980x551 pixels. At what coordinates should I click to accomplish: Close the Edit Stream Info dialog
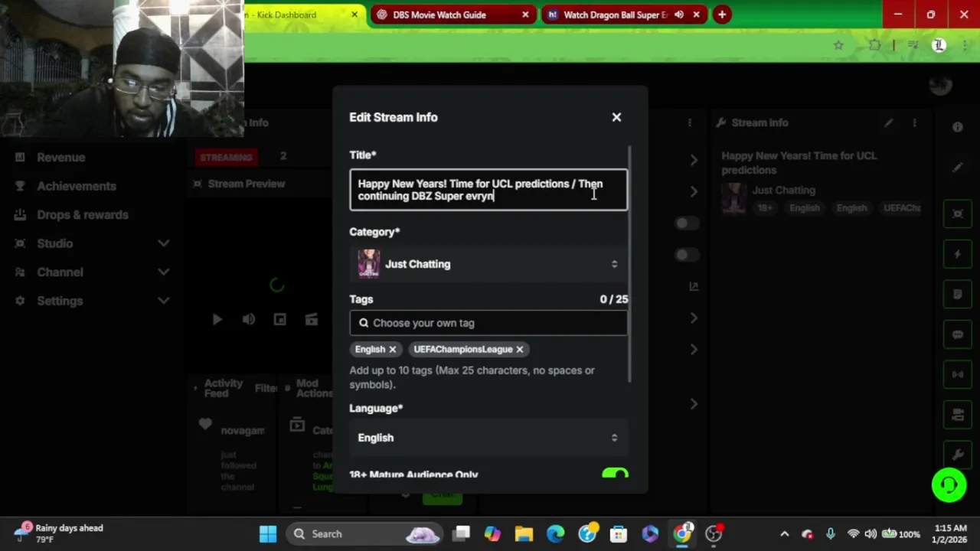pos(616,117)
